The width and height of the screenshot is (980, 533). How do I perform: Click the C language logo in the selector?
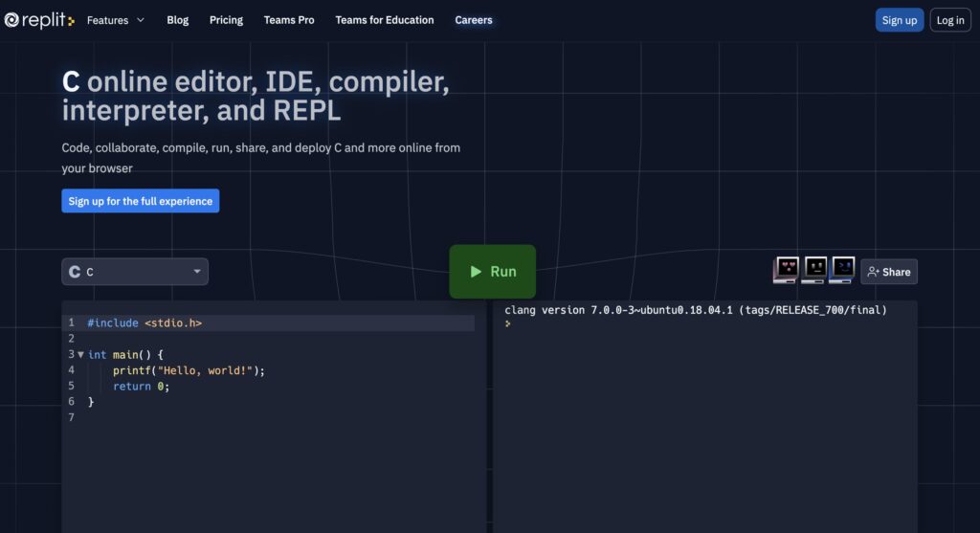pos(75,272)
